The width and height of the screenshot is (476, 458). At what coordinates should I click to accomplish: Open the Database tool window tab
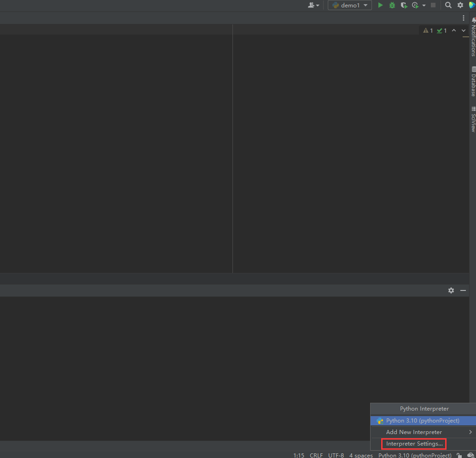[473, 81]
